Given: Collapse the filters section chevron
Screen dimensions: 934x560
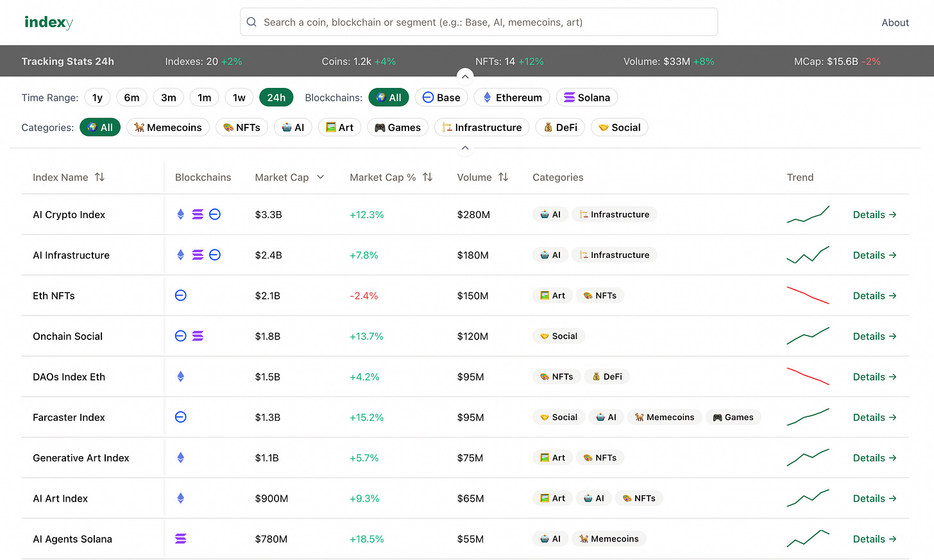Looking at the screenshot, I should [x=465, y=148].
